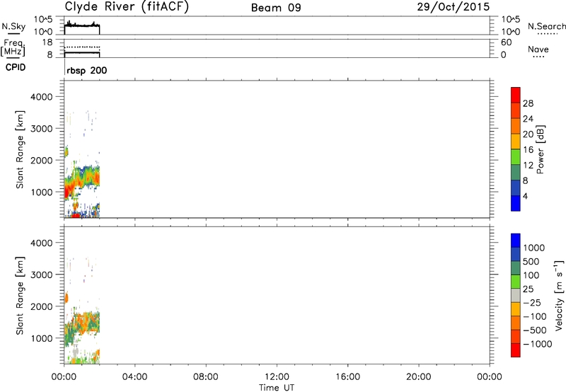Click the "20" label on Power colorbar
This screenshot has height=392, width=566.
click(528, 134)
